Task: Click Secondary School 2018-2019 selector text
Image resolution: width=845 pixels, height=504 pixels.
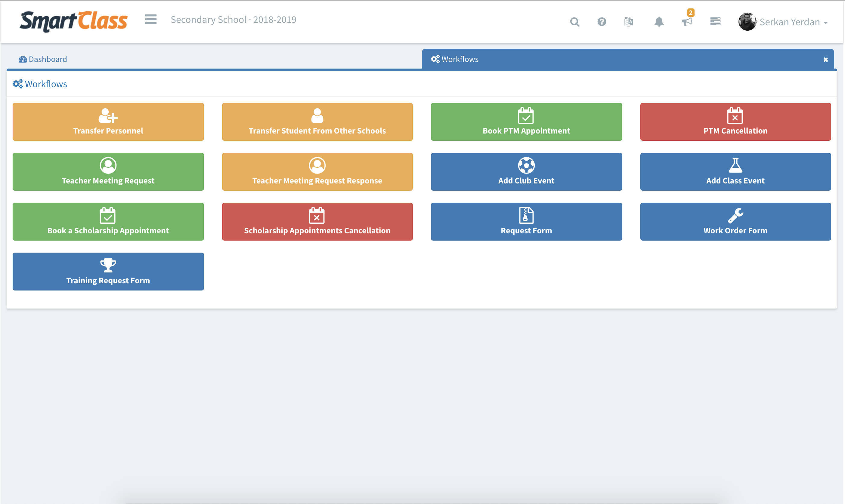Action: [x=234, y=20]
